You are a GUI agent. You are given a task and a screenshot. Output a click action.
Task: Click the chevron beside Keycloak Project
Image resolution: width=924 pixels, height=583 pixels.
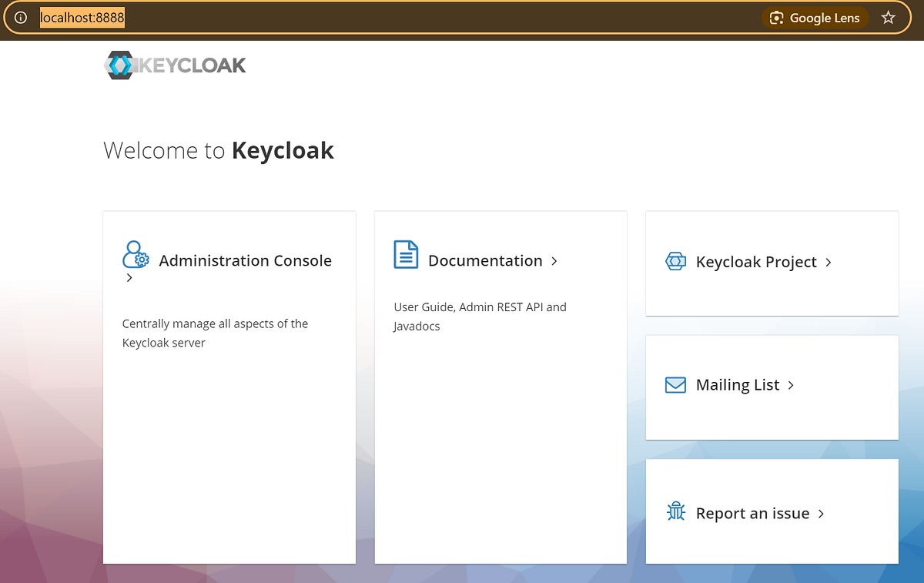pos(829,262)
